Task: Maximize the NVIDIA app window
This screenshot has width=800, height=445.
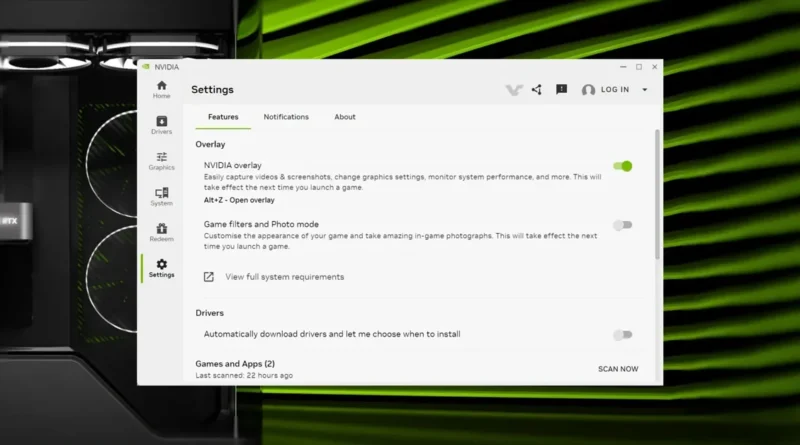Action: [x=639, y=67]
